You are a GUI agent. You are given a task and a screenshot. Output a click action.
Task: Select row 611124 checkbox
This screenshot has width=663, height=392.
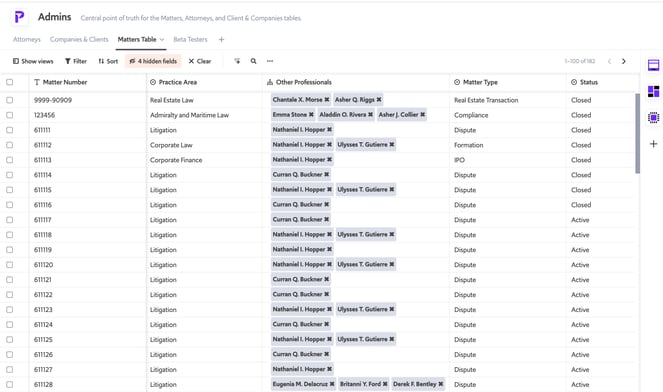pyautogui.click(x=9, y=325)
